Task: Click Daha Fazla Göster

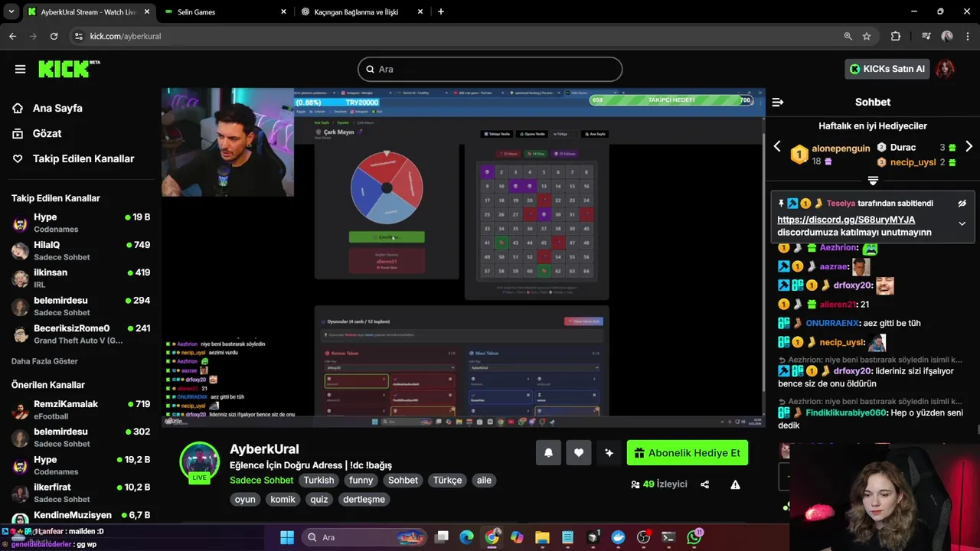Action: pos(44,361)
